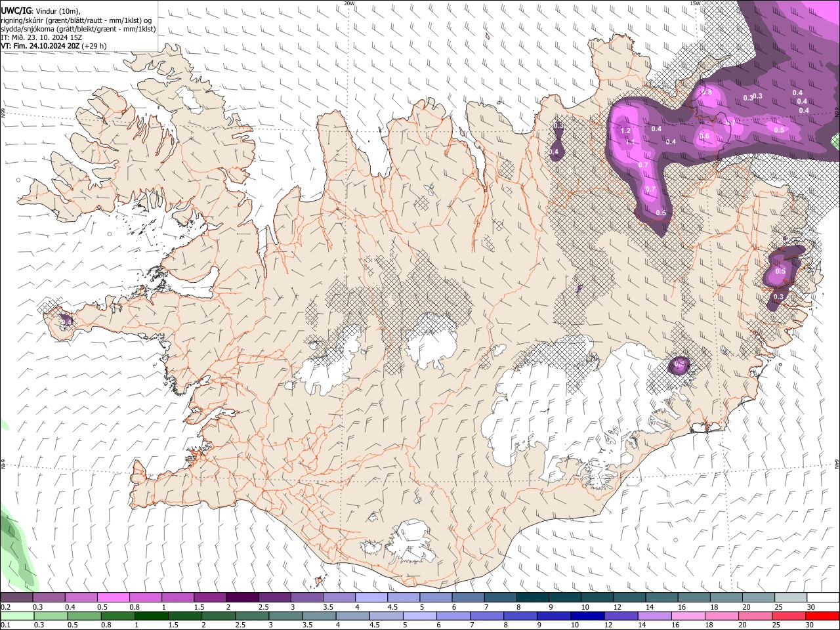Click the '20W' longitude label at the top
This screenshot has width=840, height=630.
tap(349, 3)
